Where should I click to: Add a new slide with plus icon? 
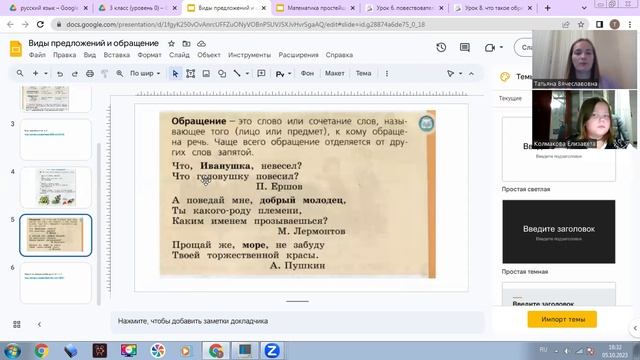click(x=36, y=73)
